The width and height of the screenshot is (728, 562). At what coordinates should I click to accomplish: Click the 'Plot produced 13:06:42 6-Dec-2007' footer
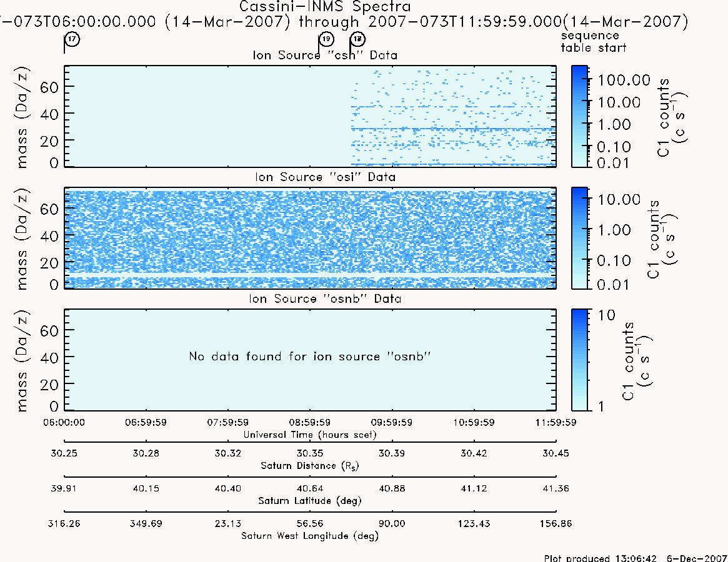[636, 558]
